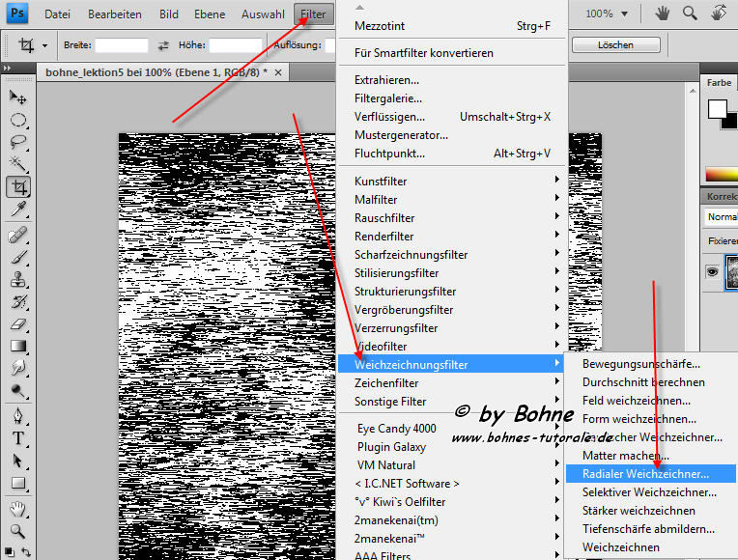Choose Radialer Weichzeichner from the submenu
Screen dimensions: 738x560
tap(645, 474)
